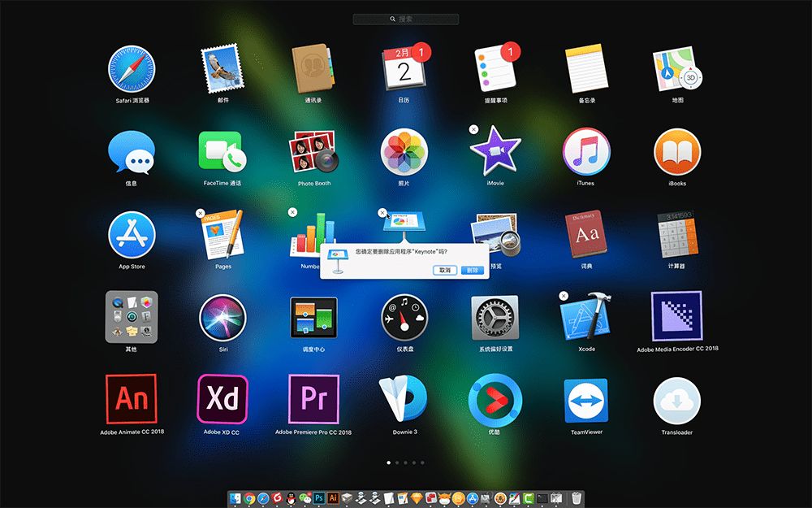
Task: Open the 通讯录 Contacts app
Action: click(313, 68)
